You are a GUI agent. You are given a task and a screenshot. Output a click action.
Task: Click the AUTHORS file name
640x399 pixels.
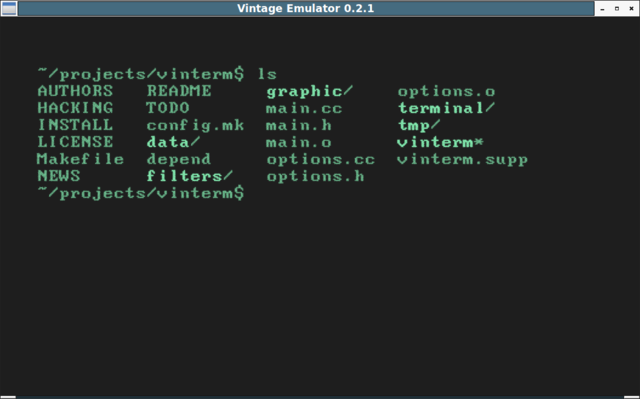(x=75, y=91)
